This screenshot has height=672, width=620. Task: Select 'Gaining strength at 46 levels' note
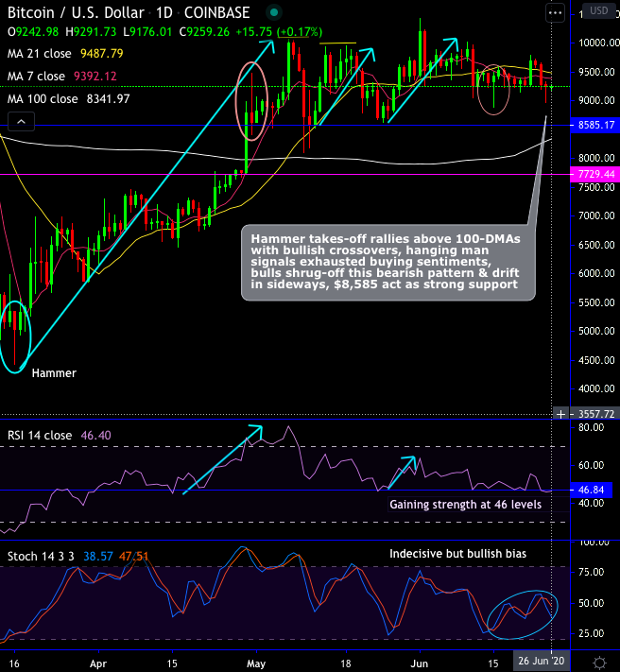click(465, 505)
